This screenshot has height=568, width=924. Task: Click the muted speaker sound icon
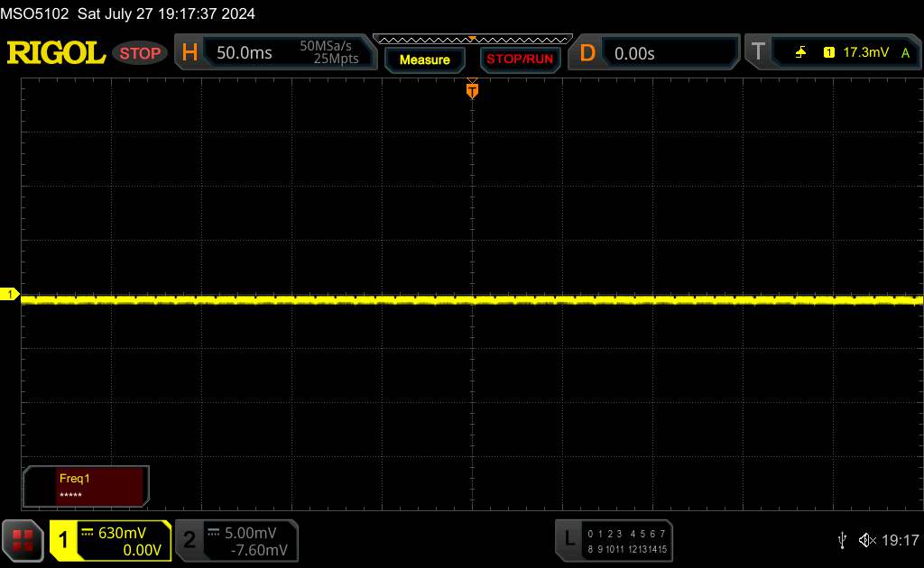867,540
